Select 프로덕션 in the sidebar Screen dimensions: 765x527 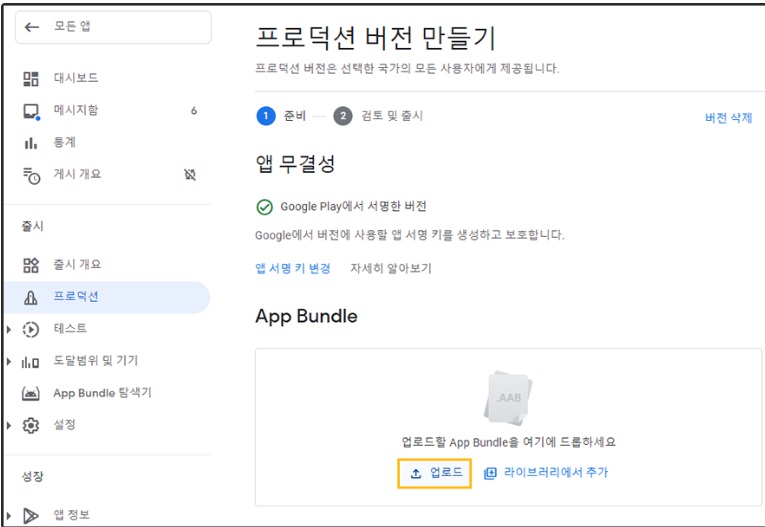(x=107, y=297)
